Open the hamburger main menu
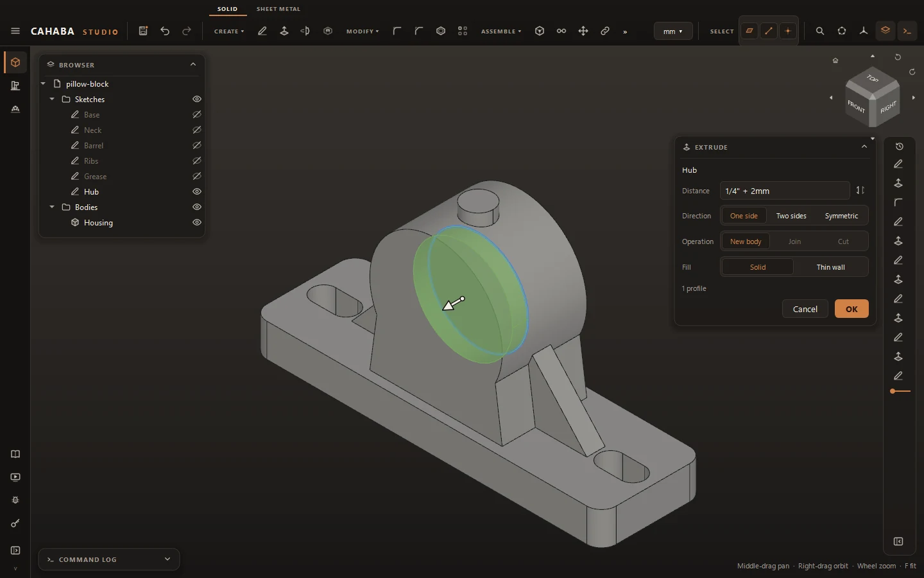Image resolution: width=924 pixels, height=578 pixels. coord(15,31)
